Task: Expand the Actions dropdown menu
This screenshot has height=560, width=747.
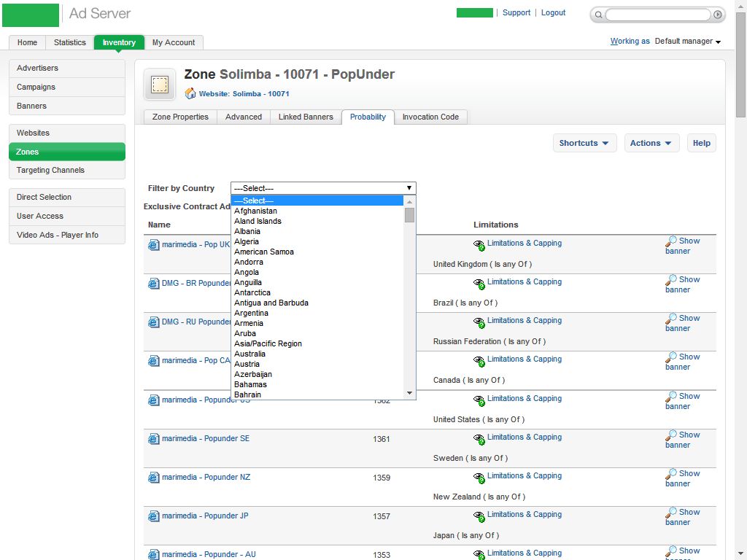Action: coord(651,143)
